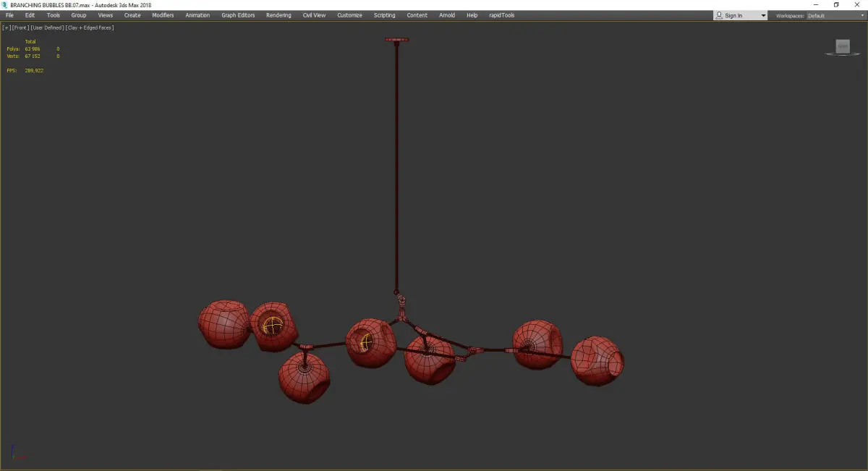Image resolution: width=868 pixels, height=471 pixels.
Task: Click the vertical suspension rod of the chandelier
Action: (396, 166)
